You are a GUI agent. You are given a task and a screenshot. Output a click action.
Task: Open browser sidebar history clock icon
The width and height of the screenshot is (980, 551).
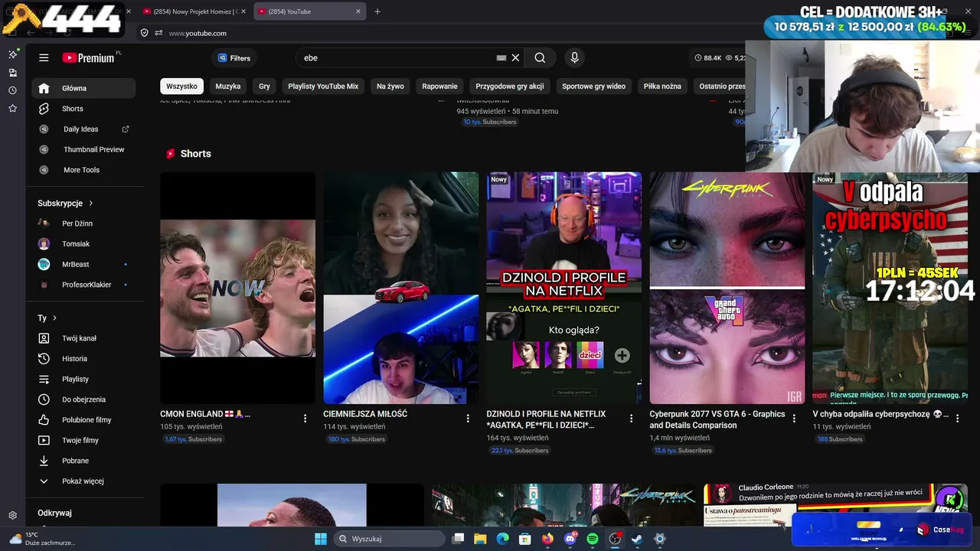pos(12,90)
